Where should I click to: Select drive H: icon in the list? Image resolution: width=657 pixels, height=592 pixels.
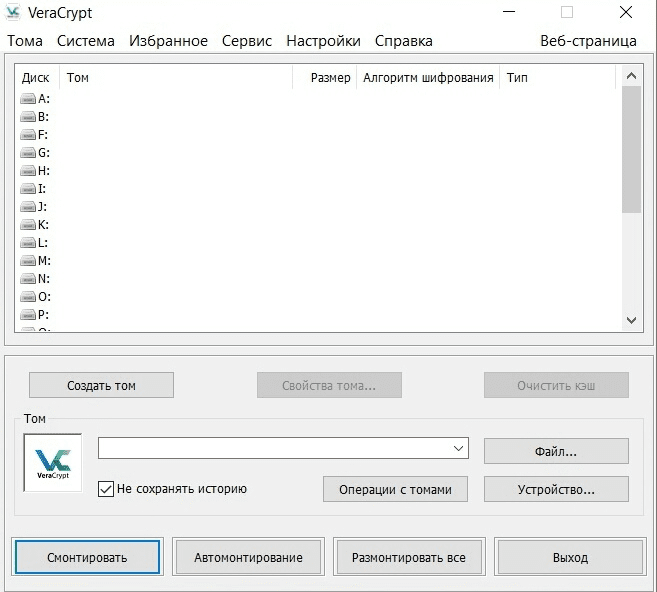point(28,171)
